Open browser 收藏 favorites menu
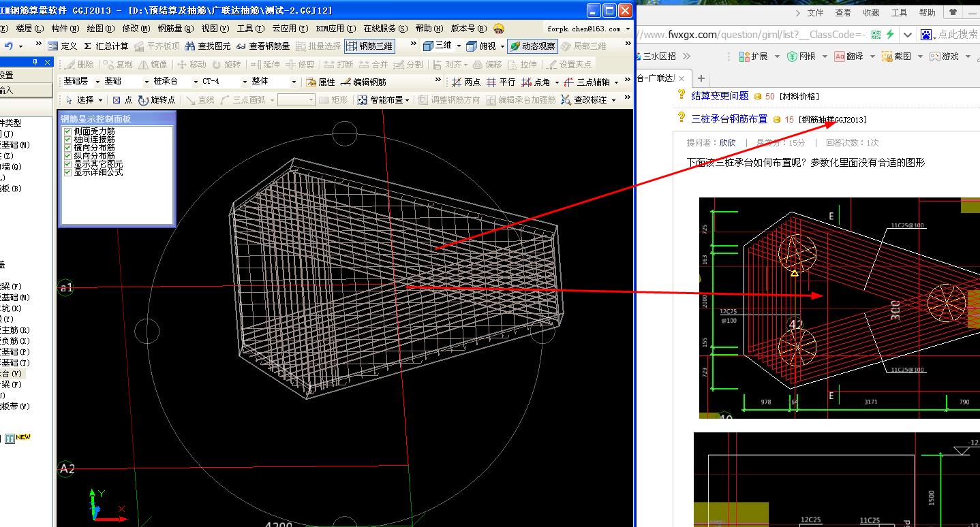This screenshot has width=980, height=527. click(x=871, y=12)
